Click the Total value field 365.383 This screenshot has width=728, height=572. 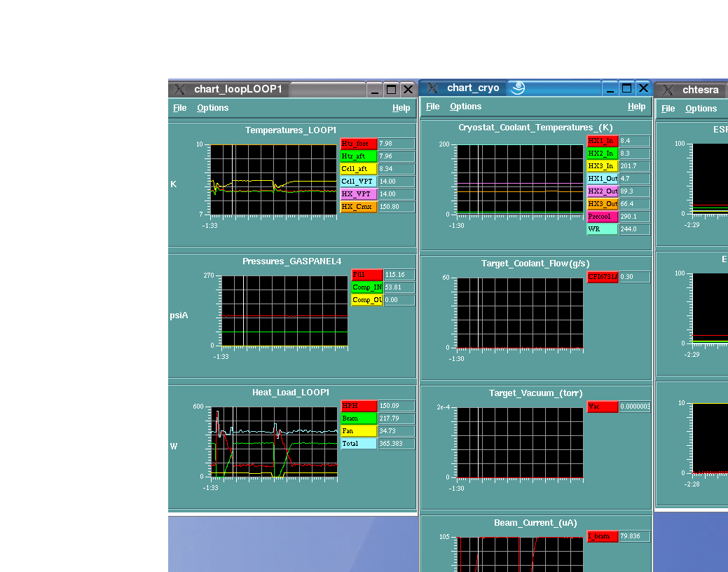tap(396, 443)
